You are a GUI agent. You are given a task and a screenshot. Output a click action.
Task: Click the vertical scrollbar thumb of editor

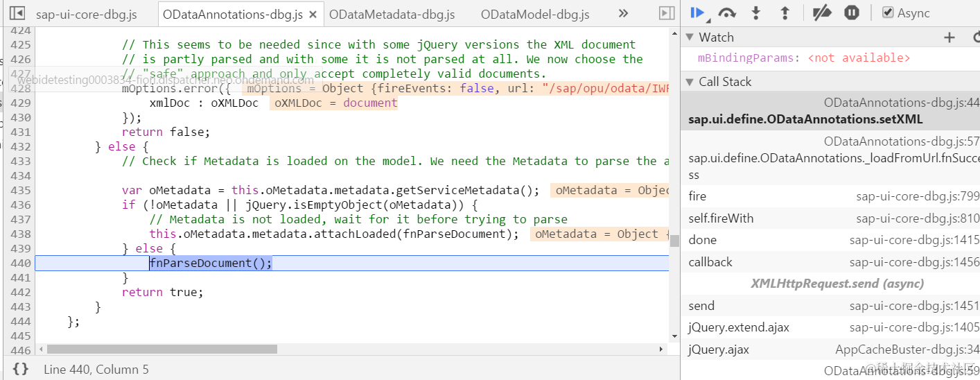click(x=674, y=241)
